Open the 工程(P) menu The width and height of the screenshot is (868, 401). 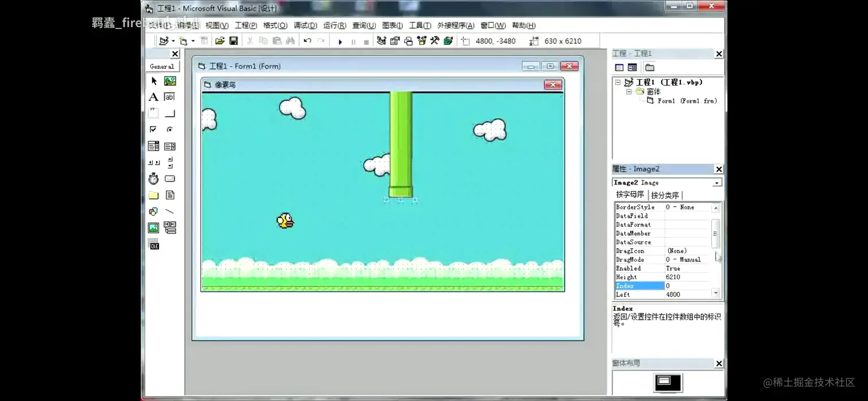[x=246, y=25]
